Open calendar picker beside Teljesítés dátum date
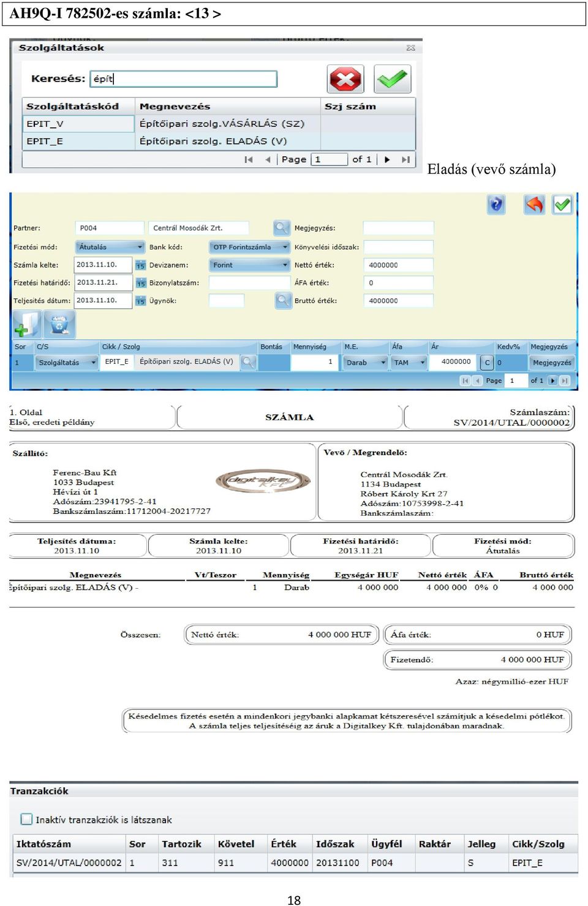 [x=141, y=301]
